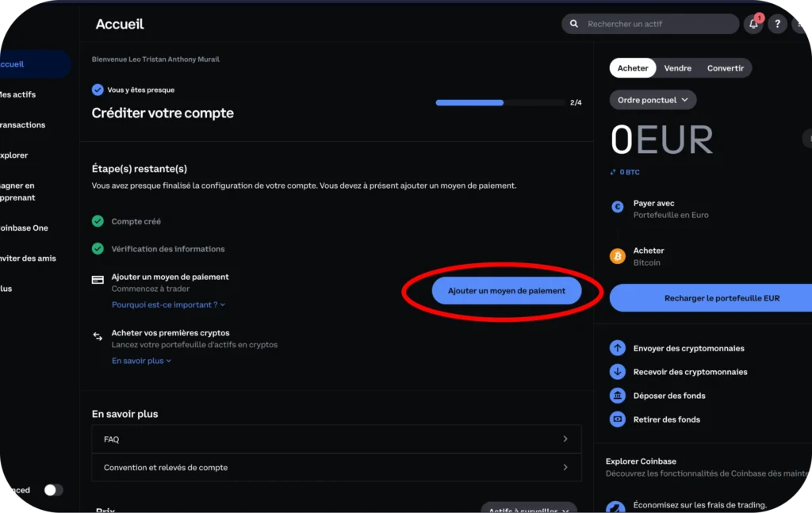Click the orange Bitcoin icon

pyautogui.click(x=617, y=256)
